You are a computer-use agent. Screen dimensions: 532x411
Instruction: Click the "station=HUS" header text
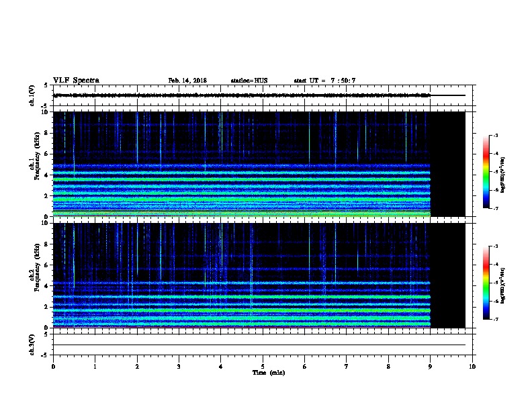[249, 81]
